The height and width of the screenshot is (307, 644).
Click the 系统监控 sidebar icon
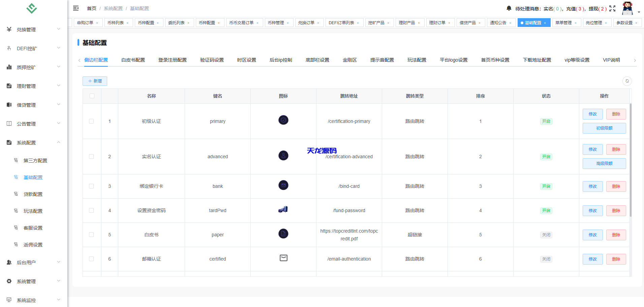9,300
